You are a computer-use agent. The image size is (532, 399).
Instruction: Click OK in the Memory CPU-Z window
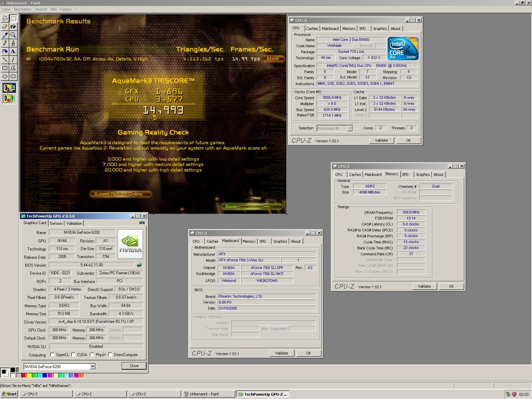451,286
